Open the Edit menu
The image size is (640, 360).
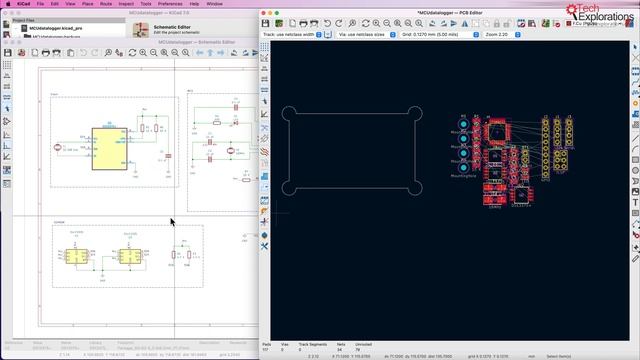pyautogui.click(x=55, y=4)
